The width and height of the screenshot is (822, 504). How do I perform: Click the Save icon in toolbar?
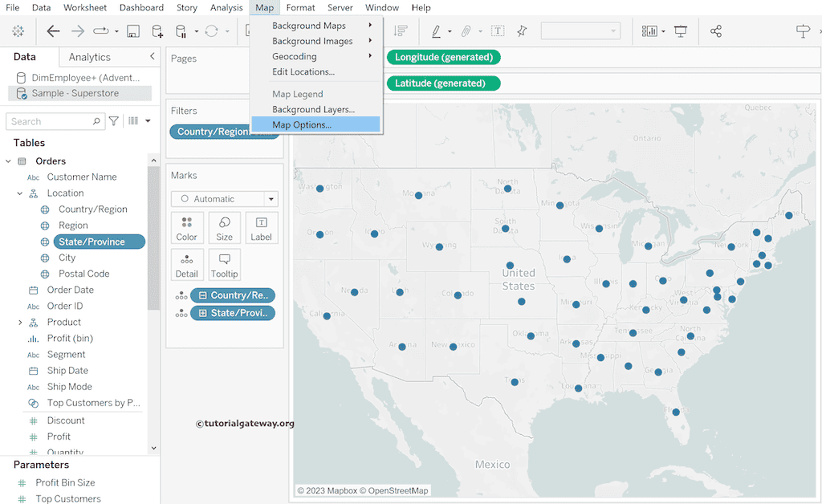click(x=133, y=31)
